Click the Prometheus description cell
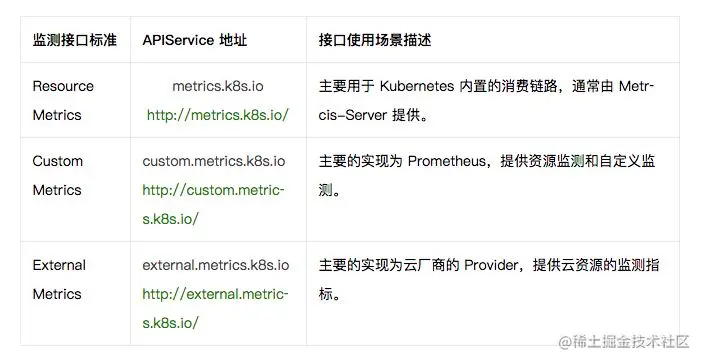The image size is (702, 362). pos(487,175)
